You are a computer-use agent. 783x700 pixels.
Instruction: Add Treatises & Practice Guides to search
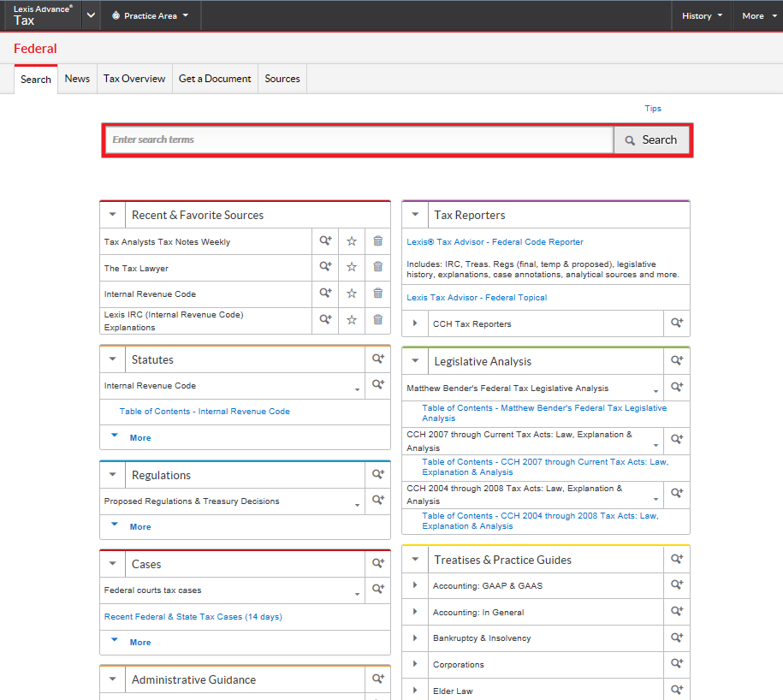click(x=677, y=559)
